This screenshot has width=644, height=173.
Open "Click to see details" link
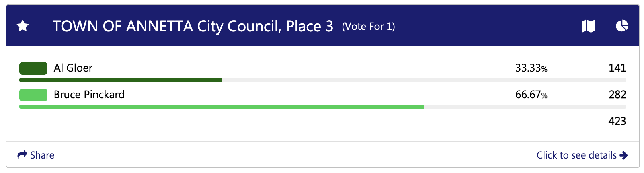(576, 155)
